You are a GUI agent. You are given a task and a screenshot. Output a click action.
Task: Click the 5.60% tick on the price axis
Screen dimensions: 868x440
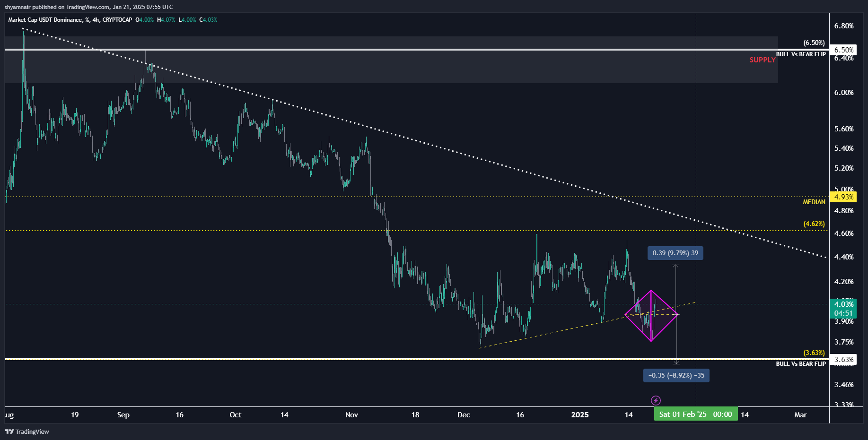[x=844, y=129]
